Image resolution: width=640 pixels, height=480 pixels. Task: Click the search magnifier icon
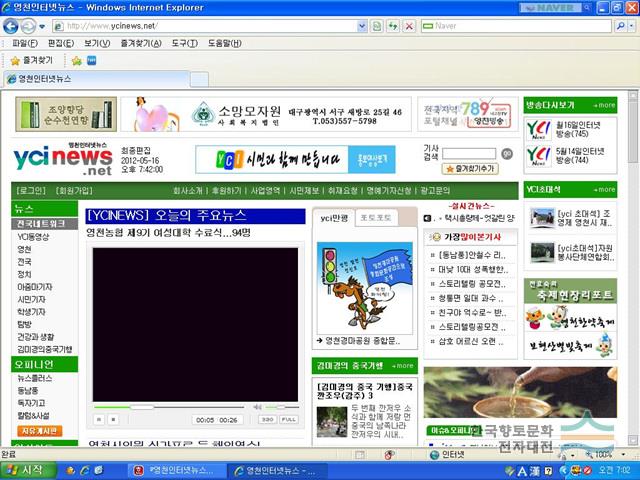(620, 26)
